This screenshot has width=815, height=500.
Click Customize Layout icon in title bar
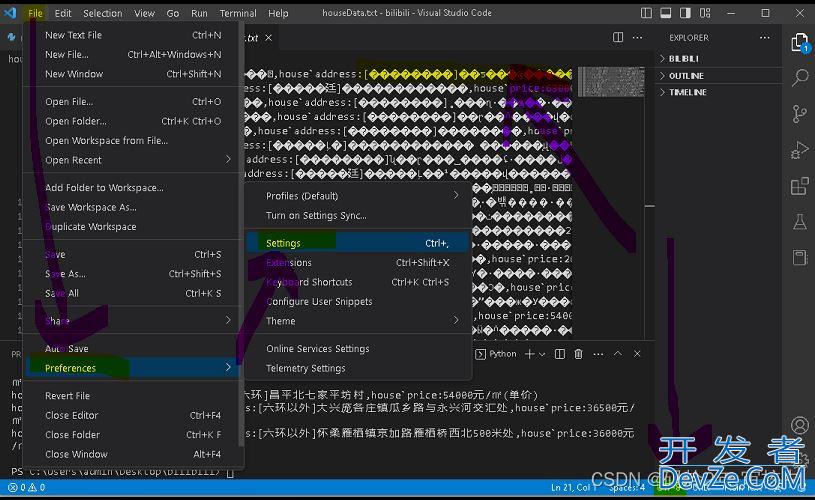705,13
